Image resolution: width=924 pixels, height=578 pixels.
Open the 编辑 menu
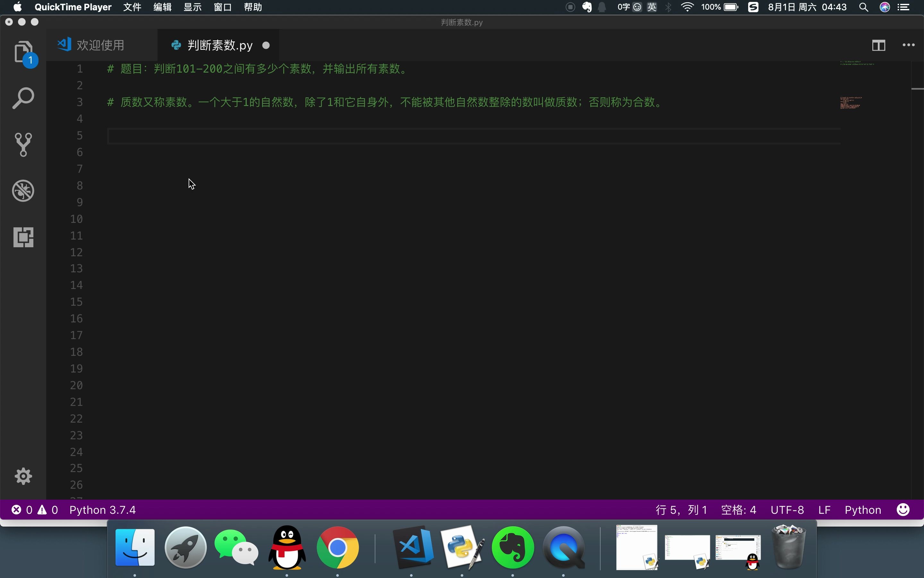click(162, 7)
